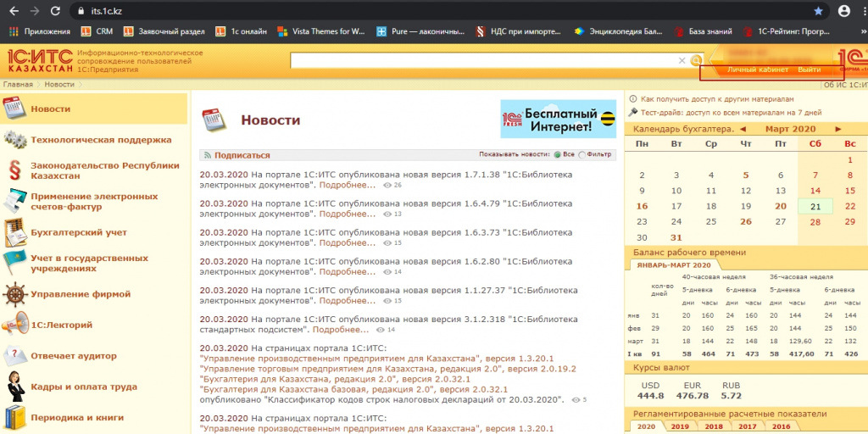Click the browser back arrow
Image resolution: width=868 pixels, height=434 pixels.
14,10
